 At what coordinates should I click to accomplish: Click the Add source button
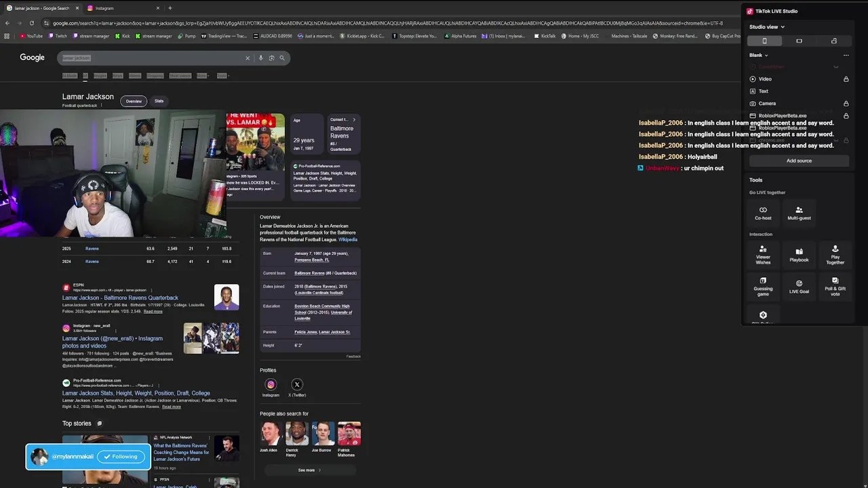point(799,161)
